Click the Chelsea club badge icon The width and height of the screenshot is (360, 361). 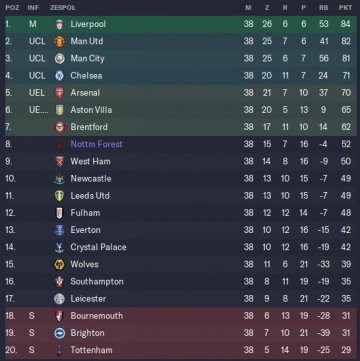coord(59,76)
